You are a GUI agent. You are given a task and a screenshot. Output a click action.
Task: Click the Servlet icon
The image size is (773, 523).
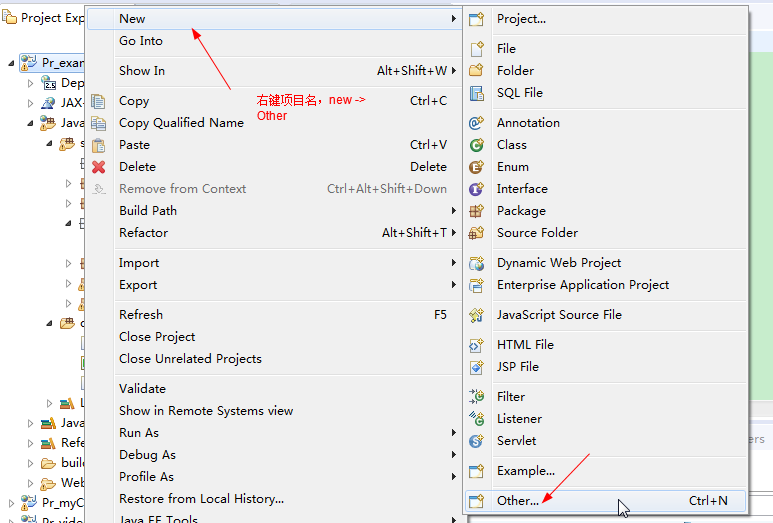pyautogui.click(x=476, y=441)
